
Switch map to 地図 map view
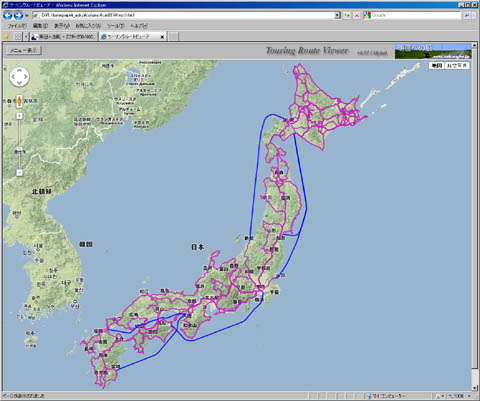pos(437,66)
